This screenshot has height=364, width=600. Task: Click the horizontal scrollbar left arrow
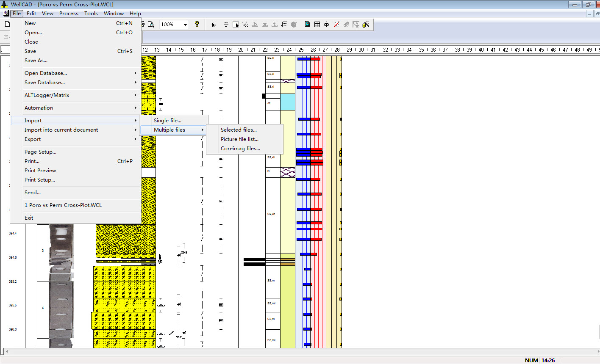[7, 351]
